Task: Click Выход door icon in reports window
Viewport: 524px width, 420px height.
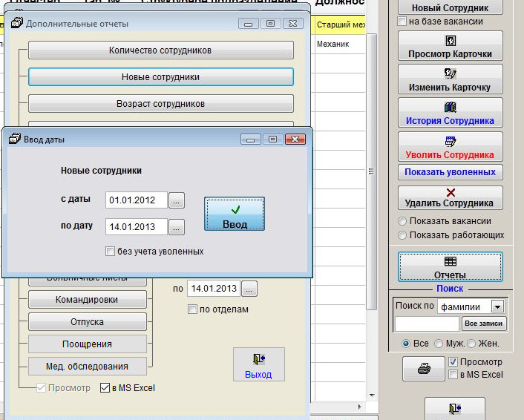Action: (x=258, y=364)
